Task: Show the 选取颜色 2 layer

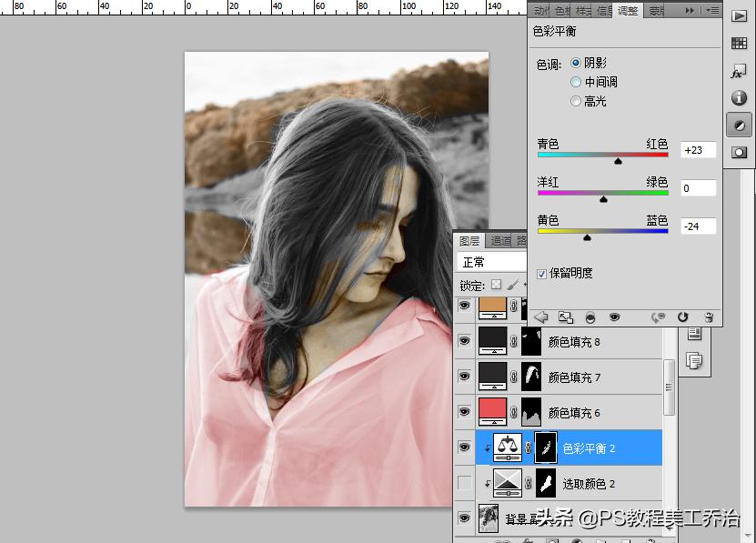Action: coord(465,483)
